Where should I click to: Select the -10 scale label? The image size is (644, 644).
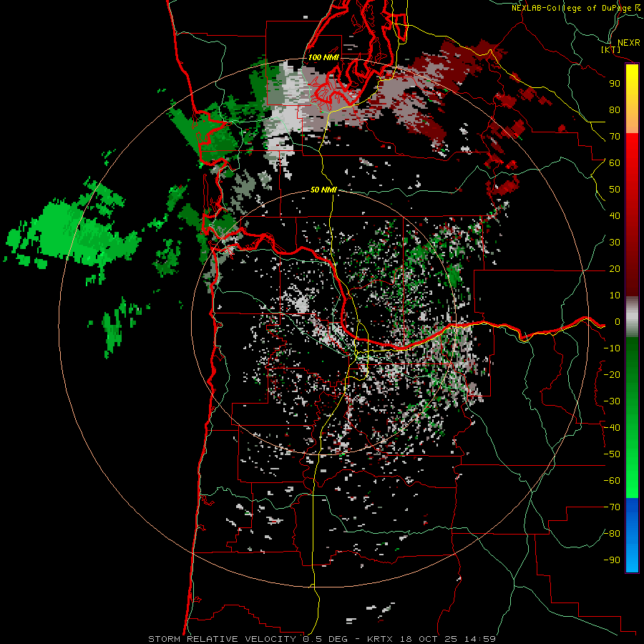coord(612,348)
